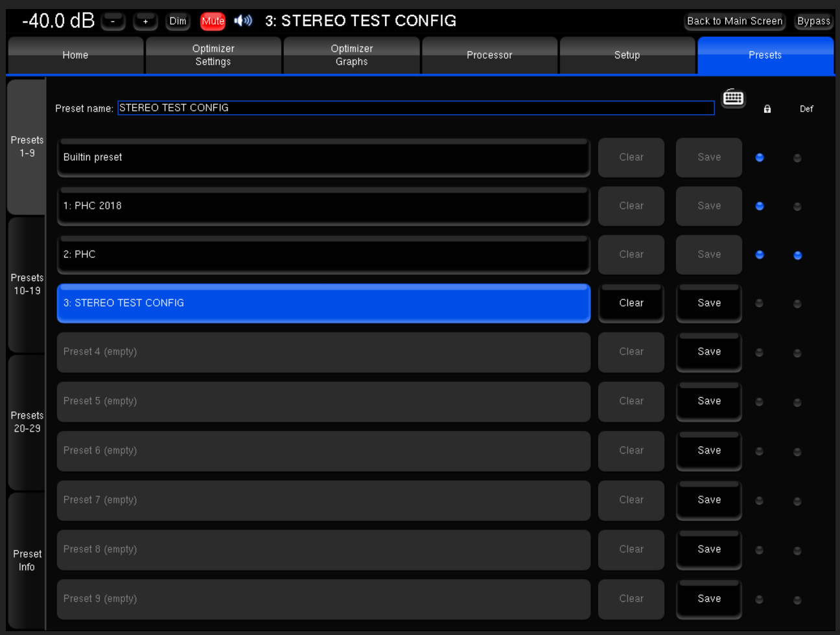This screenshot has width=840, height=635.
Task: Set PHC 2018 as default preset
Action: point(798,207)
